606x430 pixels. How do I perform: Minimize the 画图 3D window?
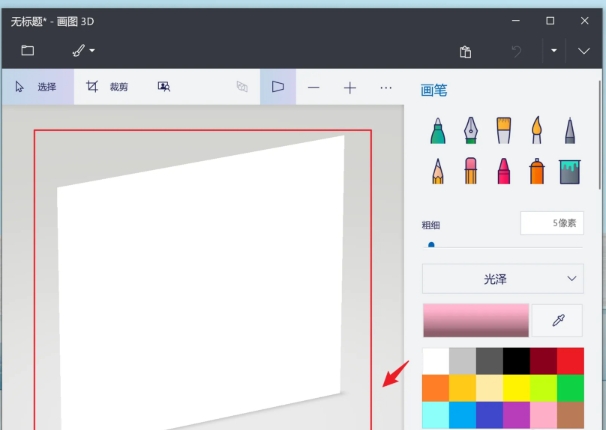click(516, 20)
